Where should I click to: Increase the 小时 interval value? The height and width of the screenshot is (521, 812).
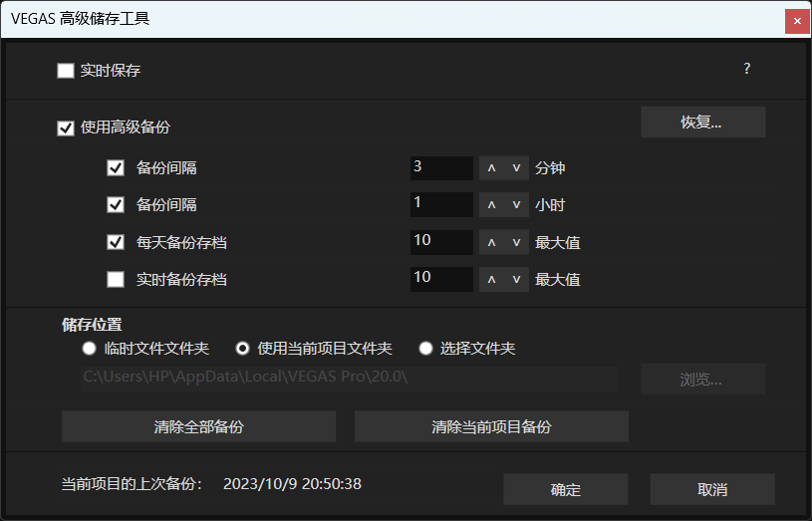[x=491, y=204]
